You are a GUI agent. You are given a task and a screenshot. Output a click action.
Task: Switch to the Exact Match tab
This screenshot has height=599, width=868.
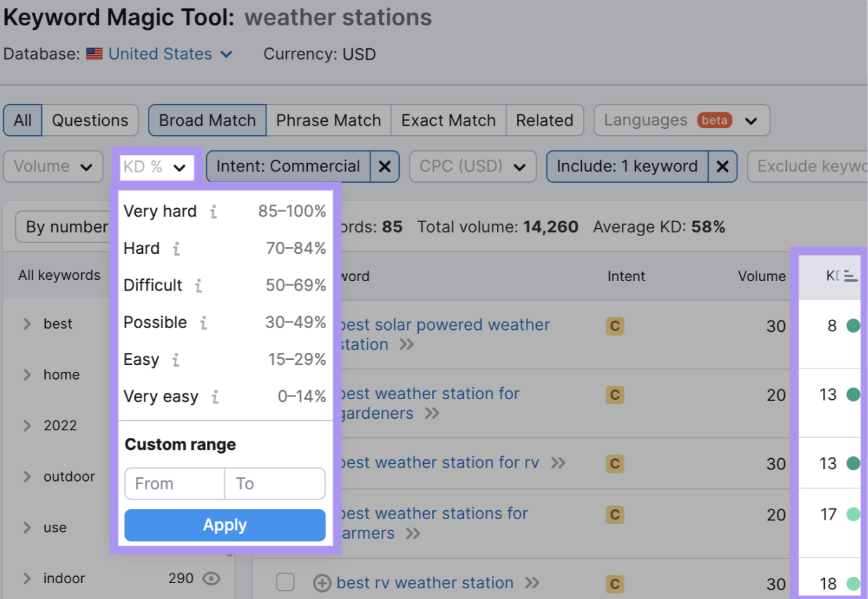[448, 120]
